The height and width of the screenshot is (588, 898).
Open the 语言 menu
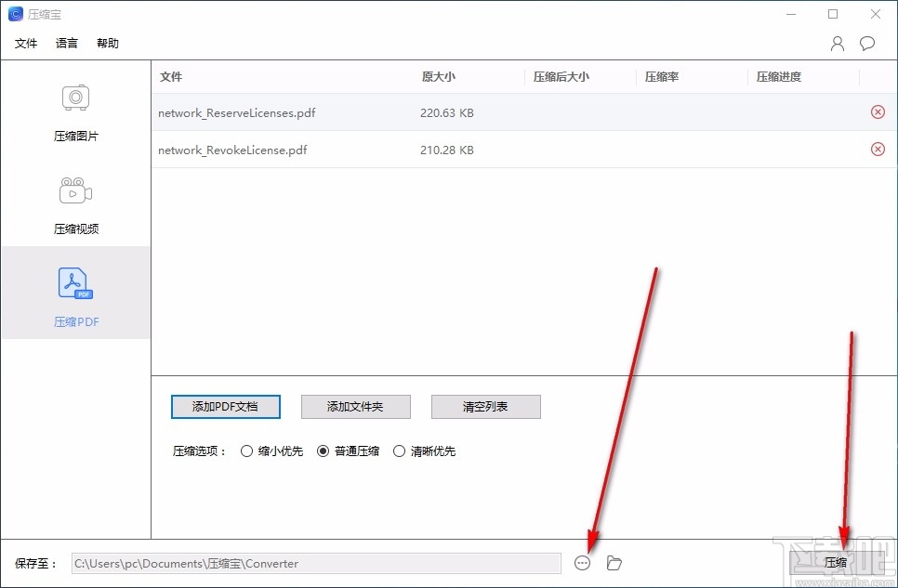coord(65,43)
